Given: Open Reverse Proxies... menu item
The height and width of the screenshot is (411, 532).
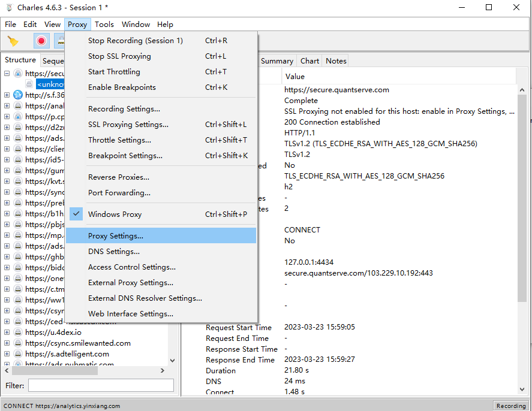Looking at the screenshot, I should click(x=161, y=177).
